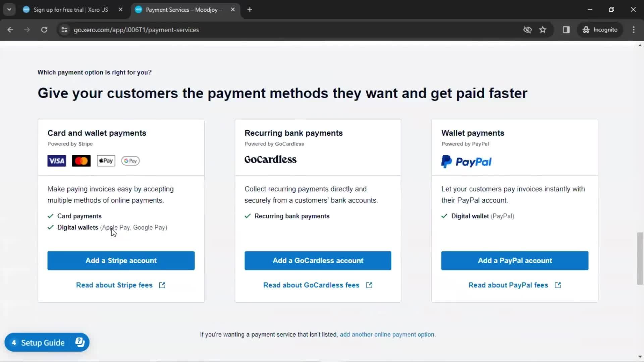644x362 pixels.
Task: Click the help chat icon in Setup Guide
Action: tap(80, 342)
